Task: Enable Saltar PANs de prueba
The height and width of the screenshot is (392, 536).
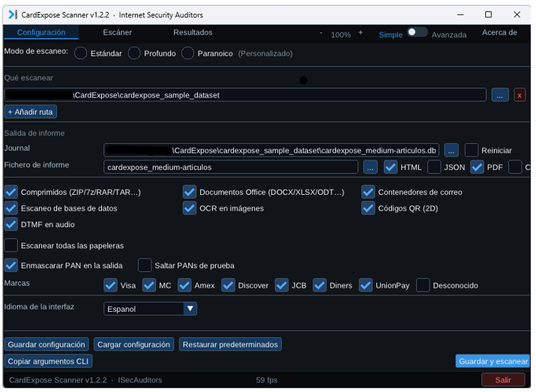Action: click(145, 265)
